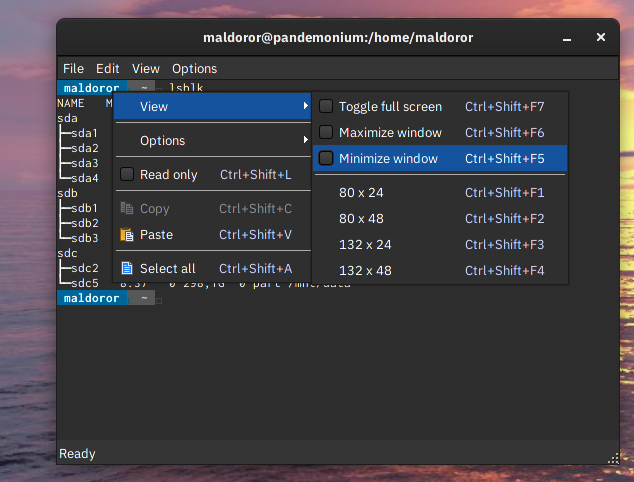Enable the Read only checkbox
Viewport: 634px width, 482px height.
click(127, 175)
